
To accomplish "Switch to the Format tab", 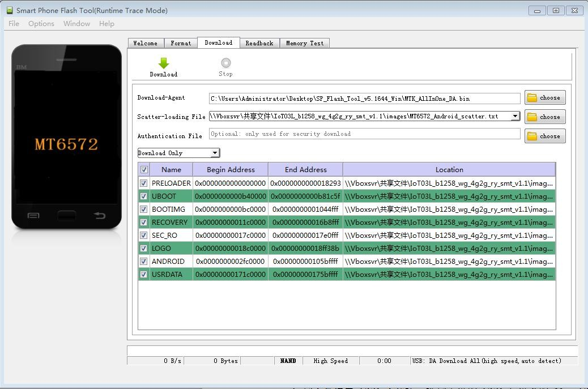I will (181, 43).
